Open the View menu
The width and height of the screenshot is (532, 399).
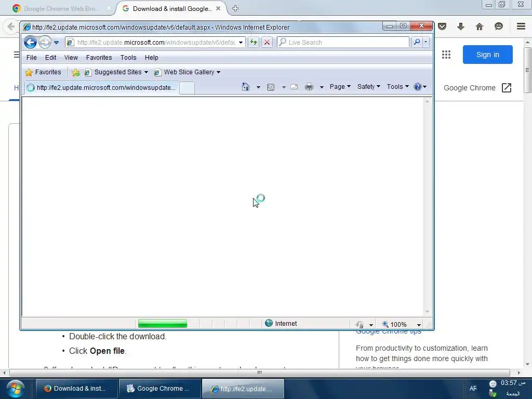tap(71, 58)
